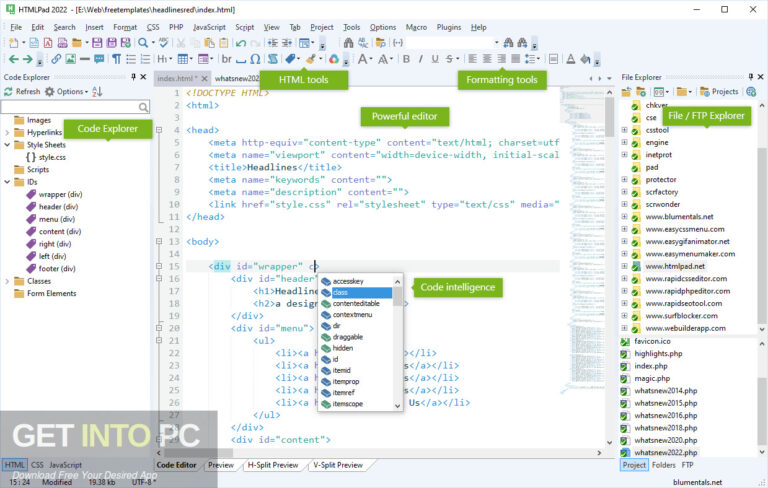Open the Heading H1 dropdown
The width and height of the screenshot is (768, 488).
tap(170, 59)
